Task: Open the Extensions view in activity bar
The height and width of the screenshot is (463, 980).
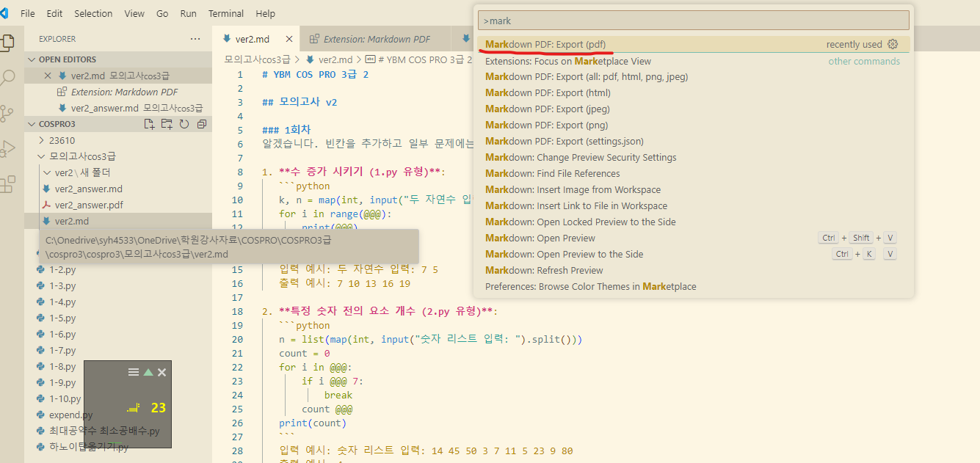Action: [7, 184]
